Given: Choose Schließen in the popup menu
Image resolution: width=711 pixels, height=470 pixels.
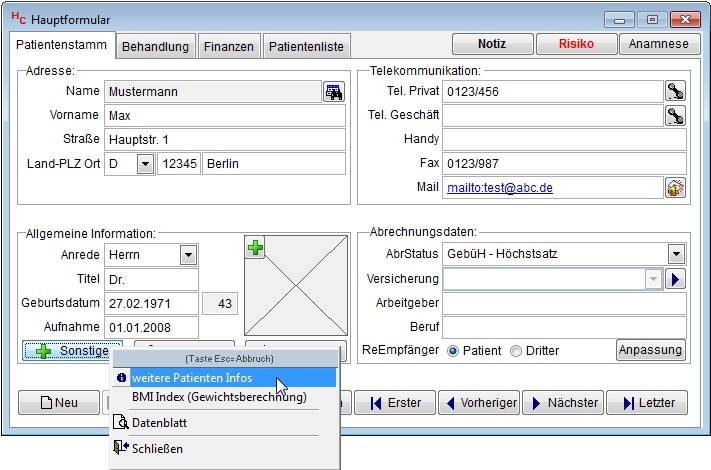Looking at the screenshot, I should pos(157,449).
